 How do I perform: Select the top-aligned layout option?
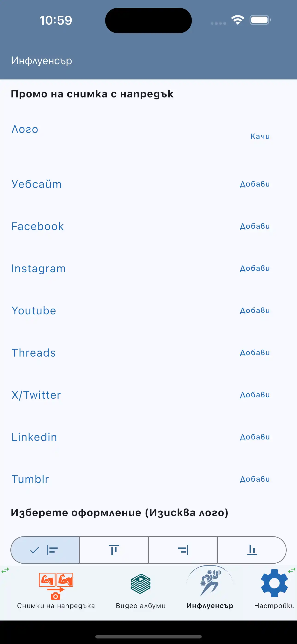[114, 550]
